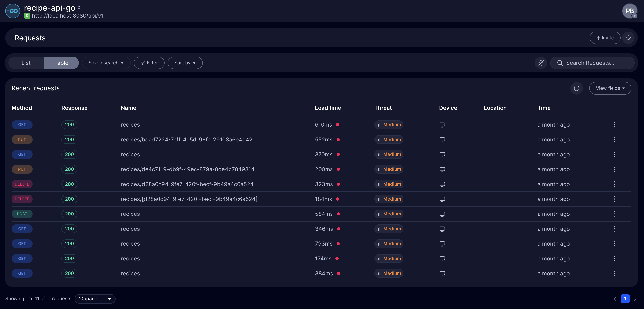
Task: Change the 20/page page size selector
Action: click(x=95, y=299)
